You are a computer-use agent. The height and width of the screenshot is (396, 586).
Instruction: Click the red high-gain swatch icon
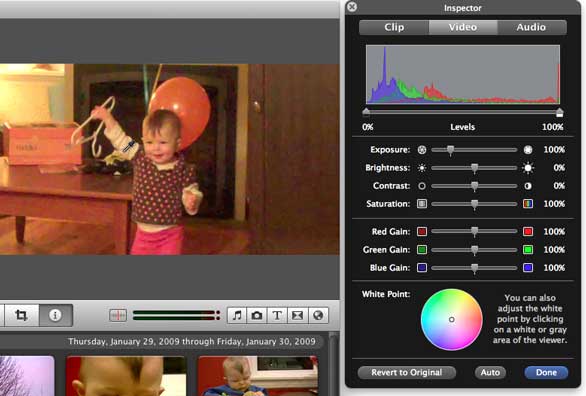pyautogui.click(x=528, y=232)
